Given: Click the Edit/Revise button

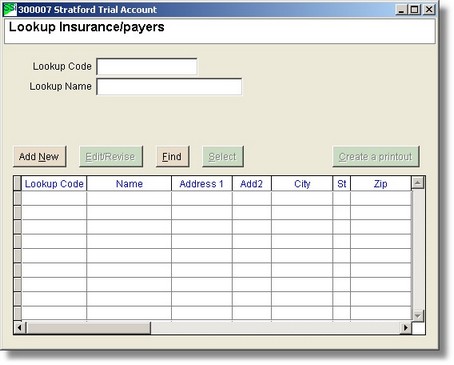Looking at the screenshot, I should point(111,156).
